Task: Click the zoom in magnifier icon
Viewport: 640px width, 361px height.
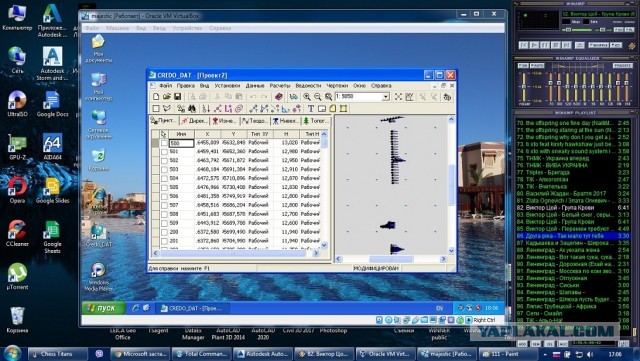Action: pyautogui.click(x=307, y=97)
